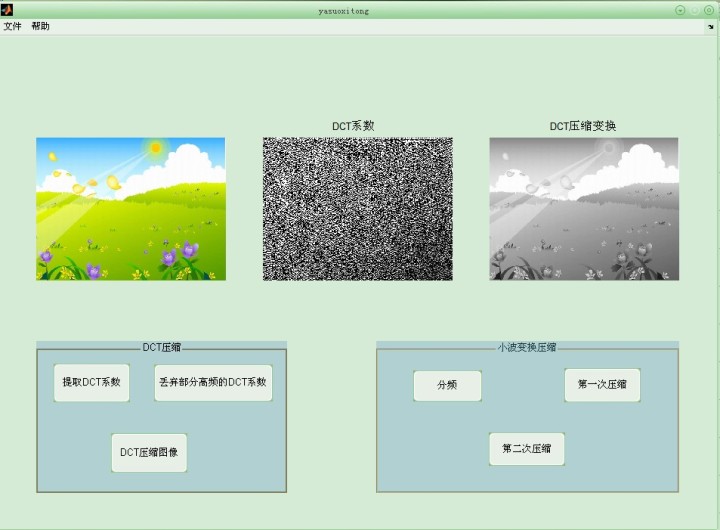Click the 第二次压缩 button
Screen dimensions: 720x530
(x=527, y=449)
